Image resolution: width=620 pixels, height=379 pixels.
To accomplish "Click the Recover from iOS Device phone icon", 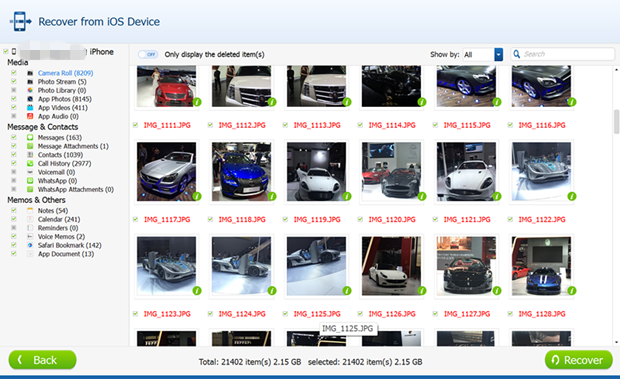I will (x=20, y=21).
